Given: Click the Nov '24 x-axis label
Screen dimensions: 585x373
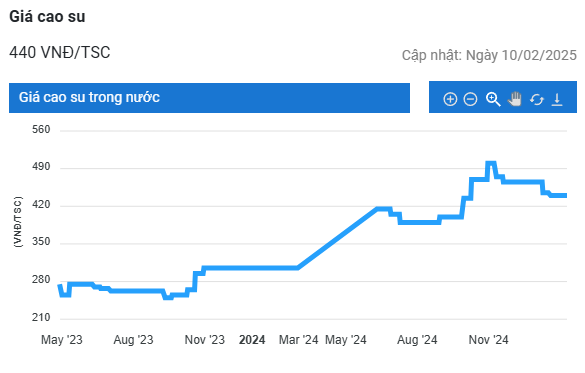Looking at the screenshot, I should 488,340.
